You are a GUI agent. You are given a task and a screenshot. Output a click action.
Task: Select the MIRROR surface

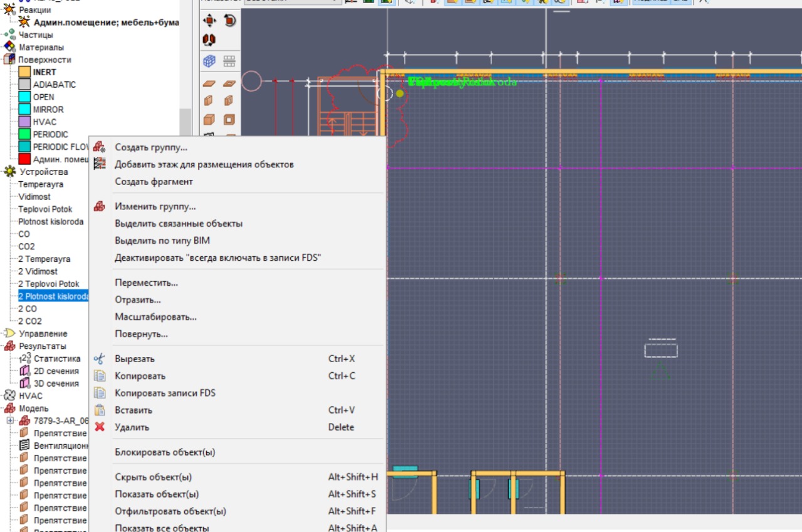point(48,110)
